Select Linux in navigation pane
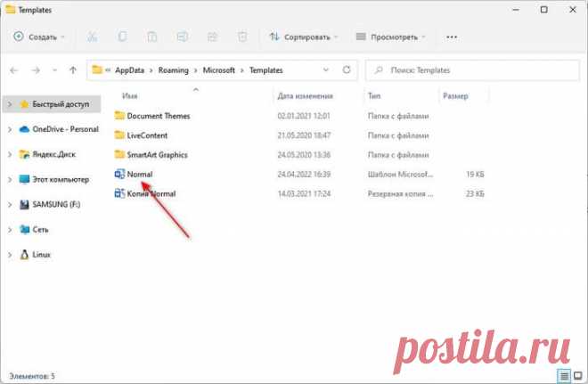588x384 pixels. coord(41,255)
